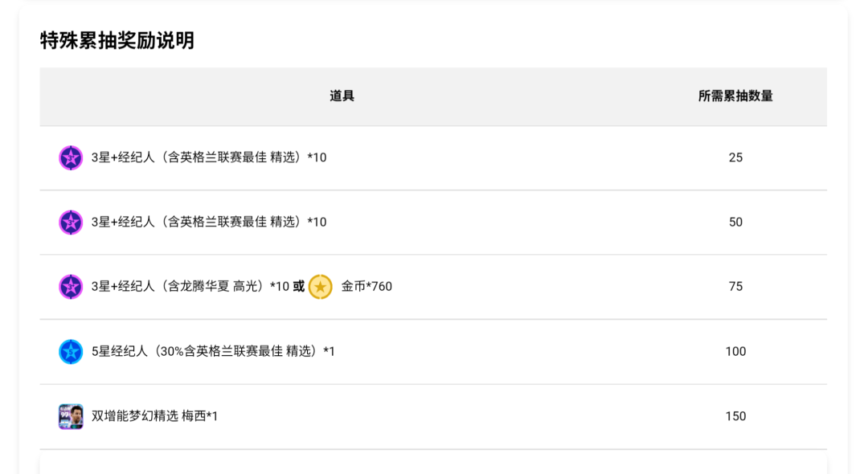
Task: Select the 所需累抽数量 column header
Action: [735, 96]
